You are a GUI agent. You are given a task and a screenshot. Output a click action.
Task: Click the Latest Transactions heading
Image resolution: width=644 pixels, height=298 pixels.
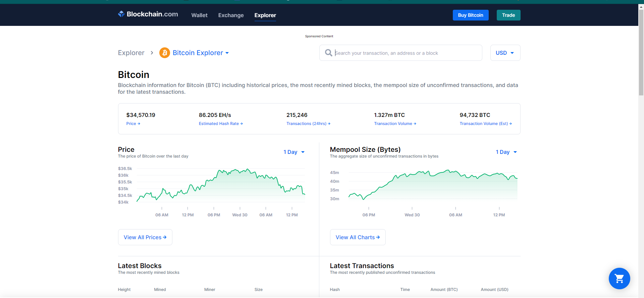[x=362, y=266]
